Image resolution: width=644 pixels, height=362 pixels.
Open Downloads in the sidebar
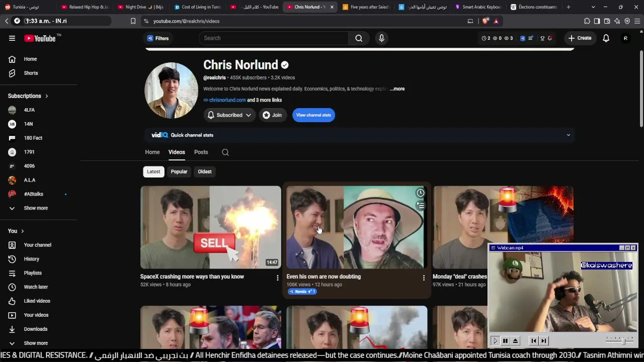coord(35,329)
